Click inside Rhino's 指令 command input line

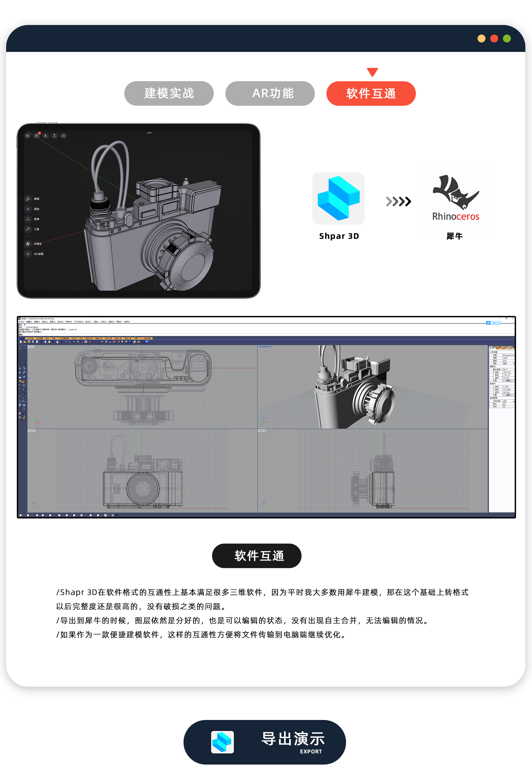click(x=67, y=334)
